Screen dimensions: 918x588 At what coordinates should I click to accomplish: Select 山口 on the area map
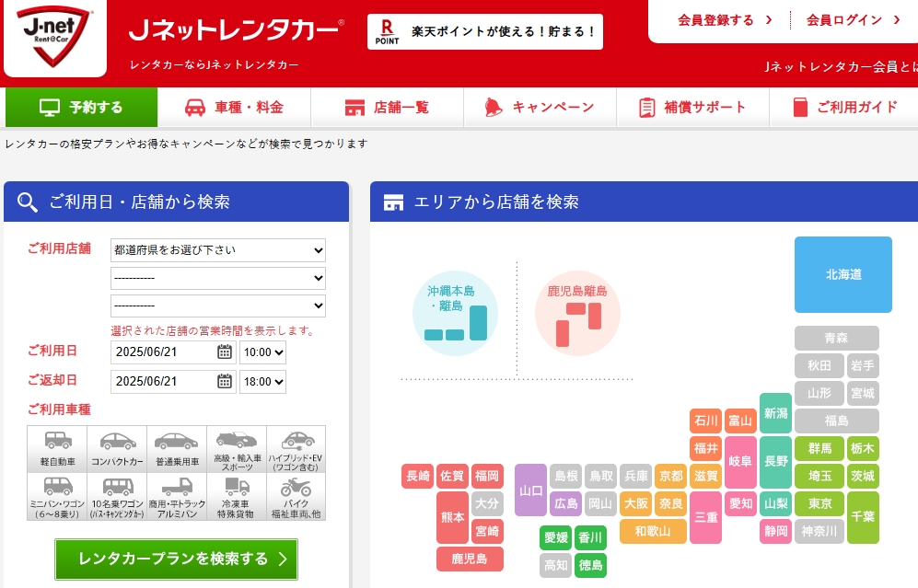pos(530,490)
